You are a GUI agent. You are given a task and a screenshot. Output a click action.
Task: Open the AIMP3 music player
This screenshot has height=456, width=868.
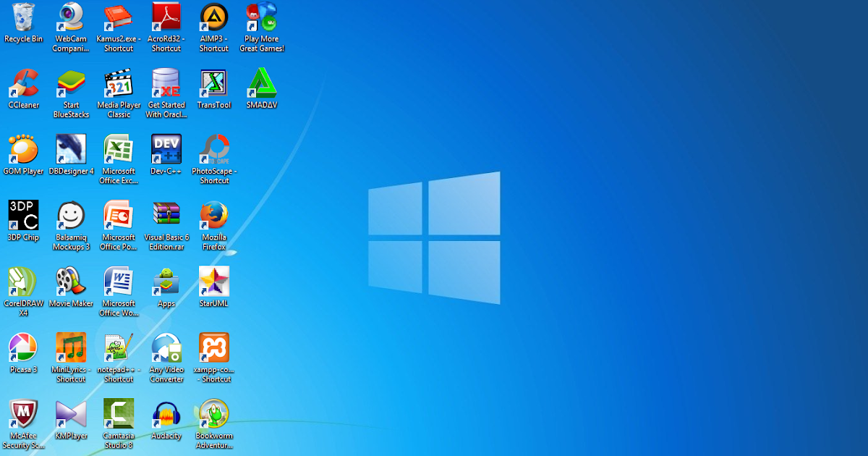213,18
